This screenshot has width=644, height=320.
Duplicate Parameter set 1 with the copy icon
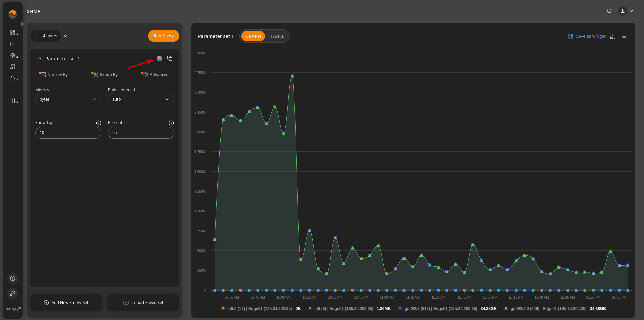(170, 58)
